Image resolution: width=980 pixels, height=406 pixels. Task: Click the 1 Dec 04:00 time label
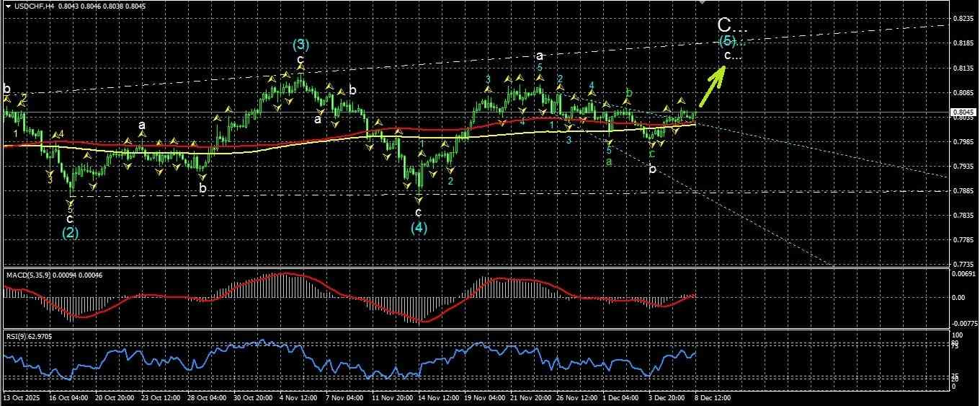pyautogui.click(x=621, y=397)
